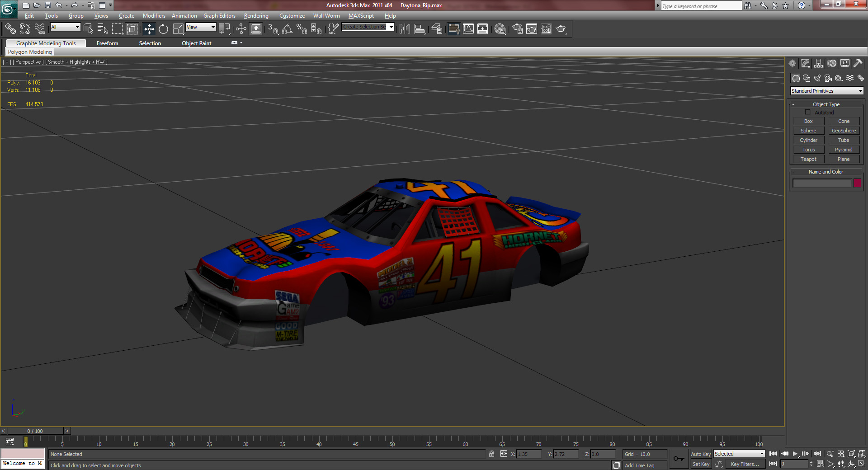The width and height of the screenshot is (868, 470).
Task: Click the Select and Manipulate icon
Action: click(x=241, y=29)
